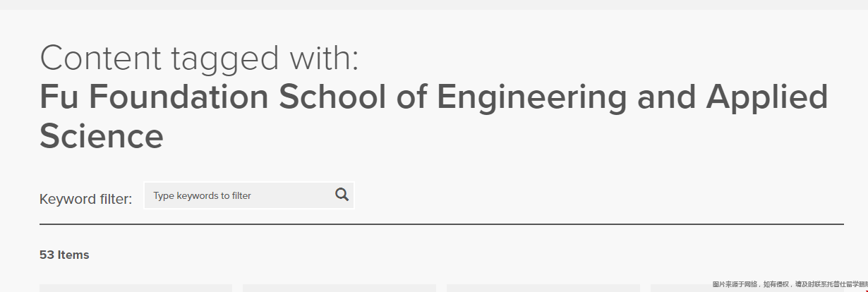868x292 pixels.
Task: Open the first content card at bottom
Action: tap(135, 288)
